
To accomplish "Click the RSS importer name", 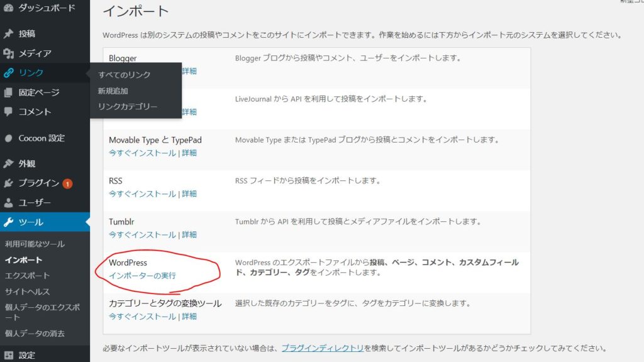I will pyautogui.click(x=116, y=181).
